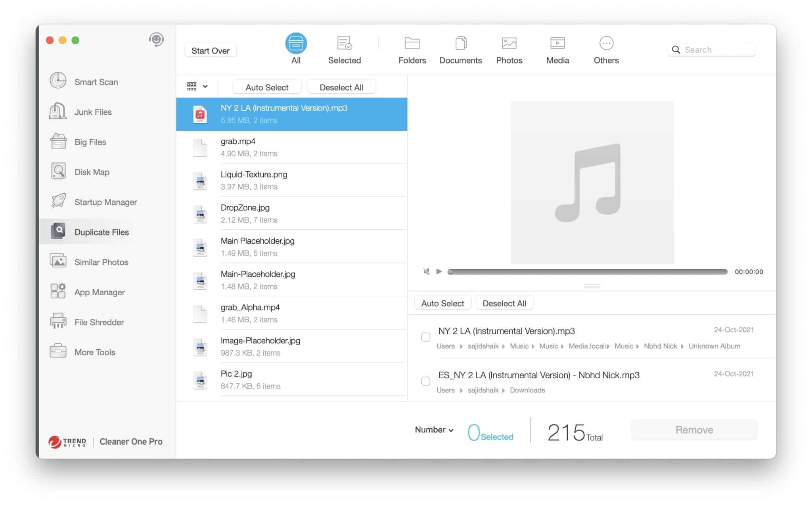Viewport: 812px width, 506px height.
Task: Show All duplicates tab
Action: tap(296, 48)
